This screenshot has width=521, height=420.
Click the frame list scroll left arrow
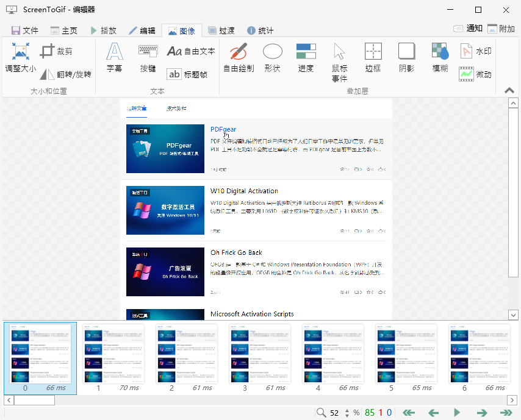[x=9, y=400]
